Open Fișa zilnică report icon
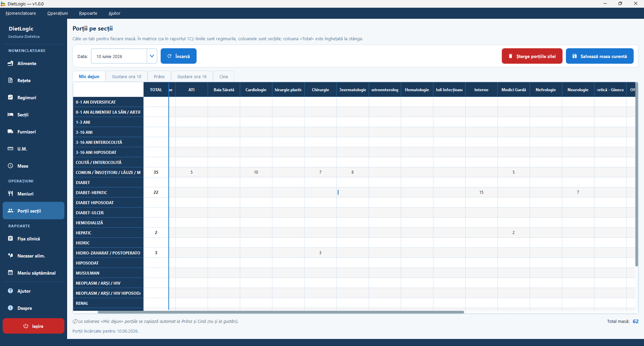The image size is (644, 346). [10, 238]
